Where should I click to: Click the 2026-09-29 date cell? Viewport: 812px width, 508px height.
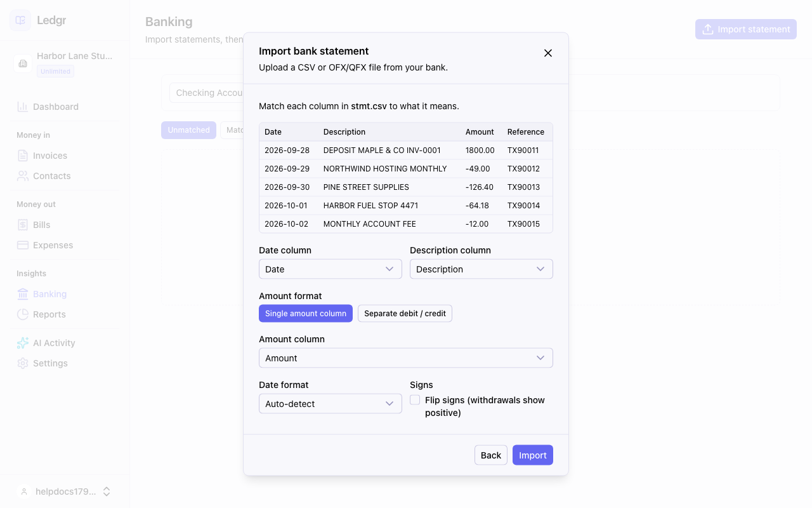pyautogui.click(x=287, y=169)
